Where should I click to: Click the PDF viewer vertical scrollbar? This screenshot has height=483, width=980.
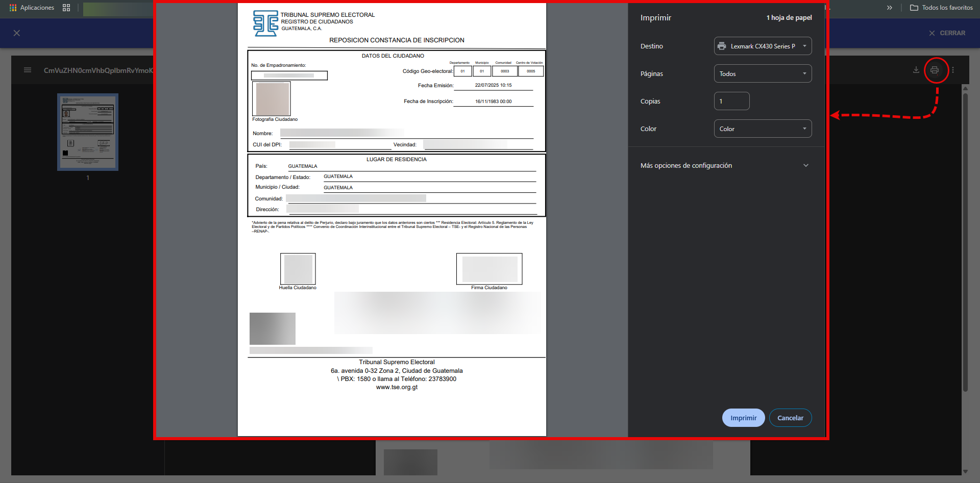pyautogui.click(x=965, y=240)
